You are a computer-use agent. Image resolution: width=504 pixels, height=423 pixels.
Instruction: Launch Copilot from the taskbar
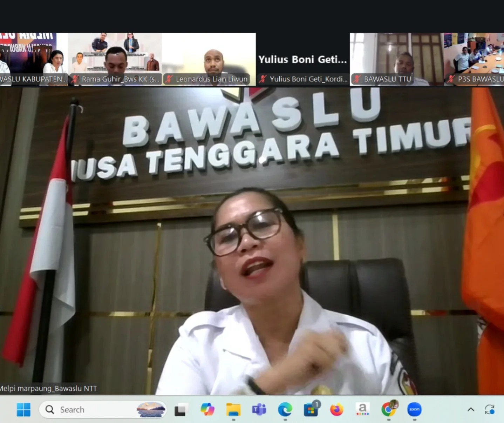tap(207, 409)
